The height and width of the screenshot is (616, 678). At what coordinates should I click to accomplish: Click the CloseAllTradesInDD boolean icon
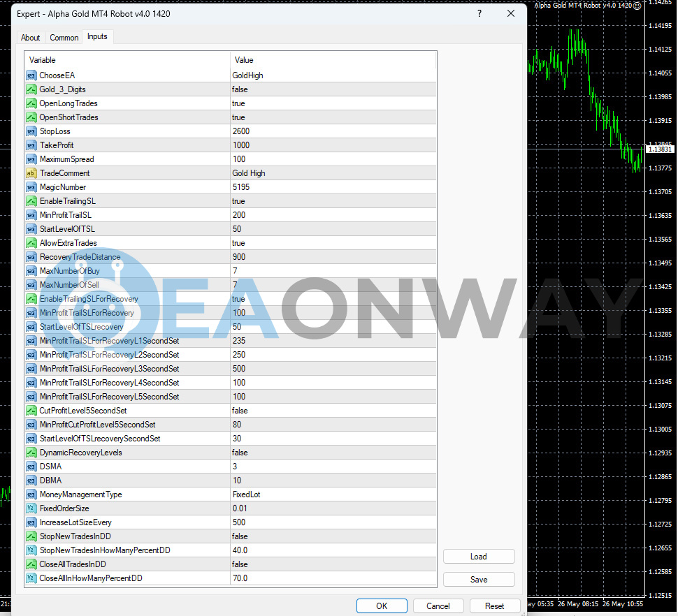coord(31,564)
